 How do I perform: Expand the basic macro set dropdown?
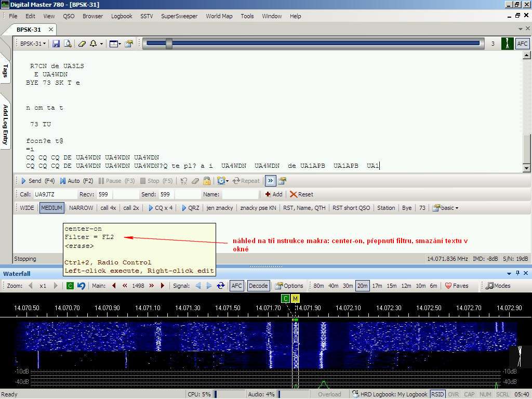tap(446, 208)
